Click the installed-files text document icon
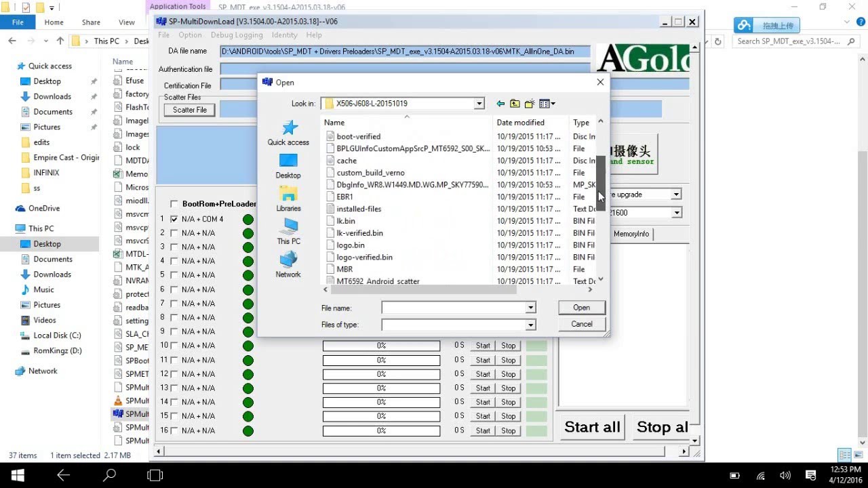The height and width of the screenshot is (488, 868). pyautogui.click(x=330, y=209)
